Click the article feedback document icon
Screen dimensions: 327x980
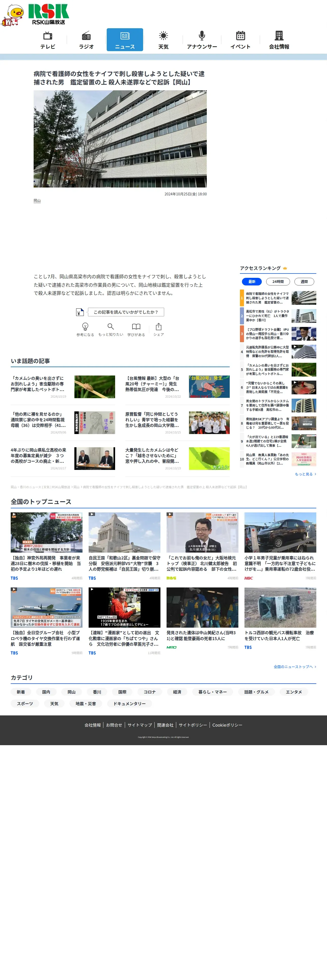click(x=79, y=312)
